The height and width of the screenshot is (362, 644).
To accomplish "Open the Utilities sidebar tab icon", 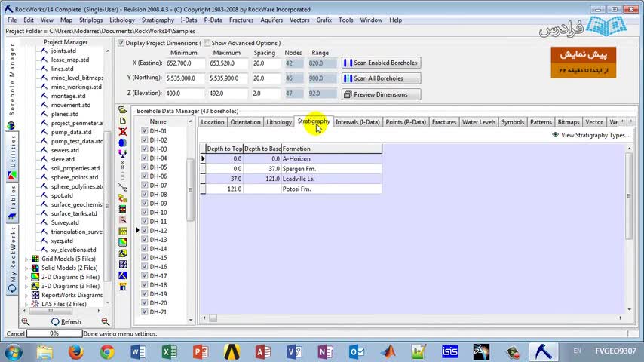I will click(x=11, y=176).
